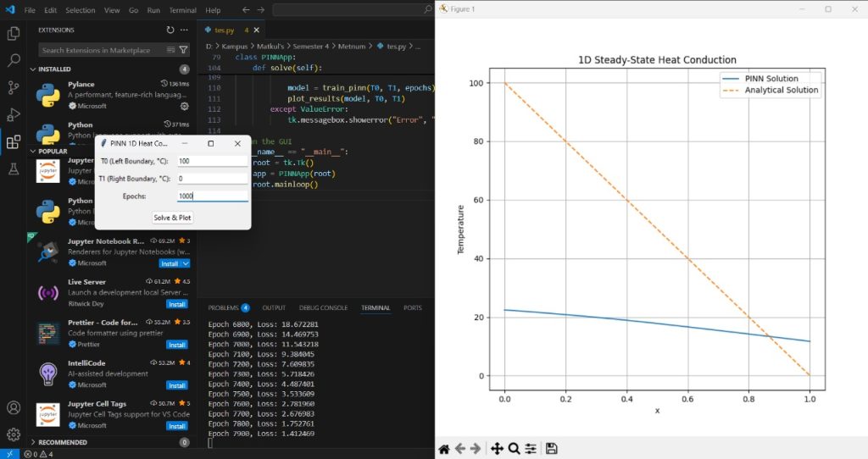This screenshot has height=459, width=868.
Task: Open the Terminal menu in menu bar
Action: (182, 10)
